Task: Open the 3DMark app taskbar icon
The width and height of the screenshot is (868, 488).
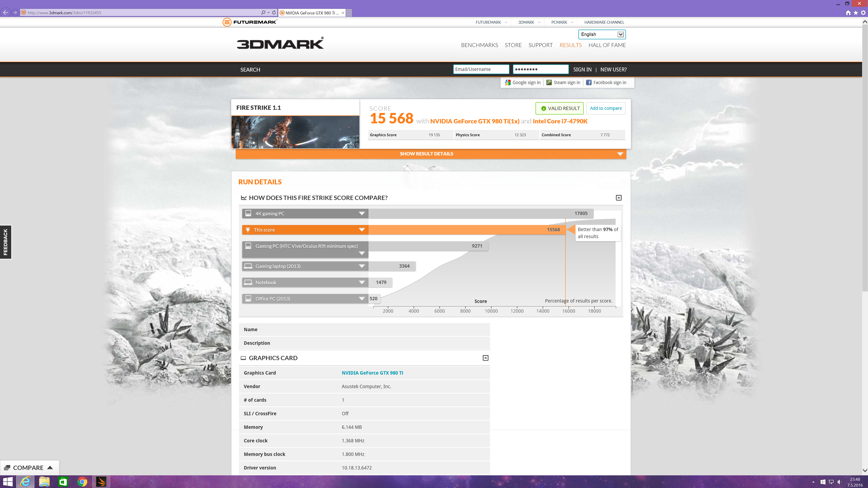Action: (101, 482)
